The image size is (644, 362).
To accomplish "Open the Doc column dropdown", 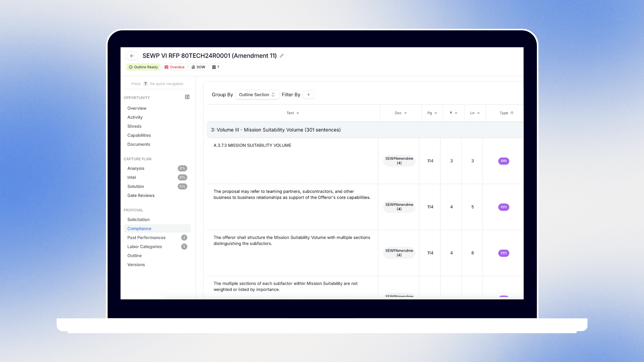I will pos(406,113).
